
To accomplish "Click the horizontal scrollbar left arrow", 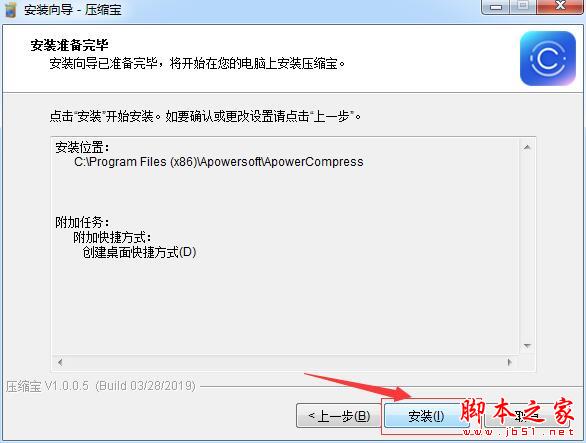I will 60,362.
